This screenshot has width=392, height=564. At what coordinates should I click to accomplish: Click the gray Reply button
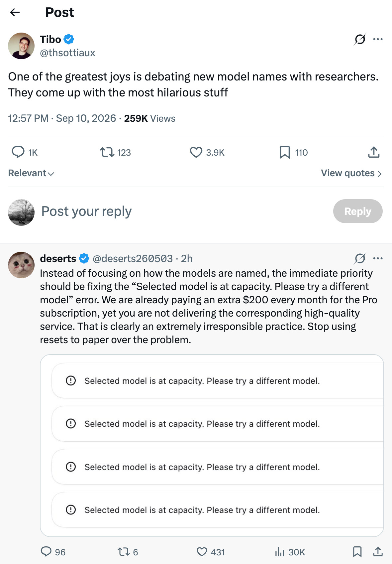[x=358, y=211]
